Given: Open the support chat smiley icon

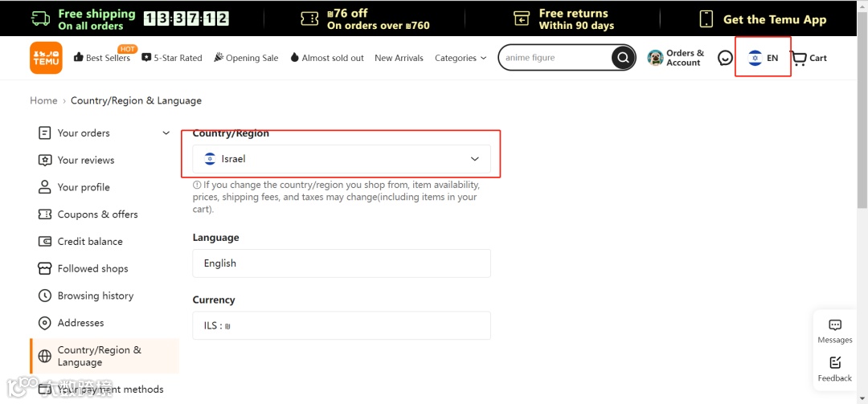Looking at the screenshot, I should pyautogui.click(x=725, y=58).
